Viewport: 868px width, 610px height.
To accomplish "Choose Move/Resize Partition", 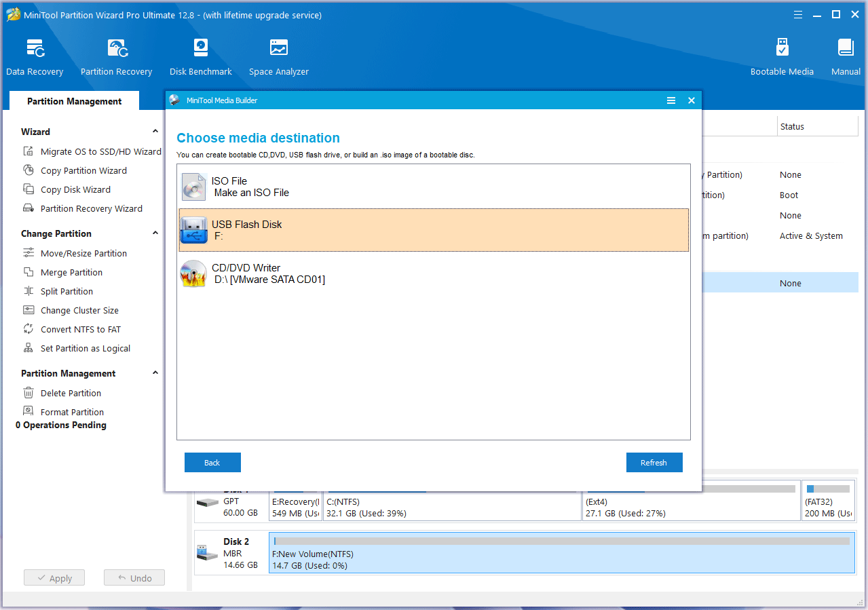I will (75, 253).
